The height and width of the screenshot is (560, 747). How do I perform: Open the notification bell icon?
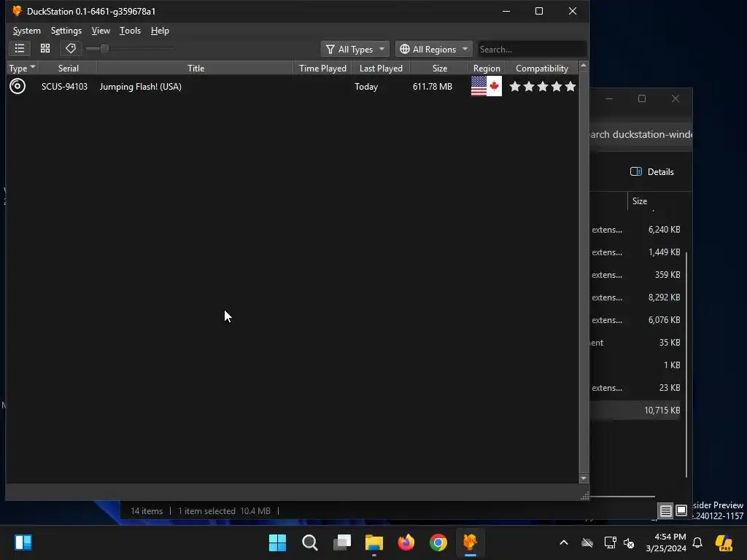pyautogui.click(x=697, y=542)
